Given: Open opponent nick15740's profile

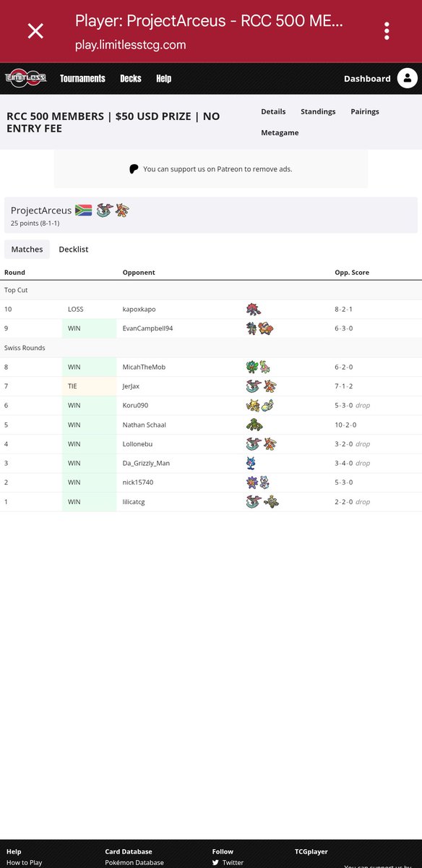Looking at the screenshot, I should point(137,482).
